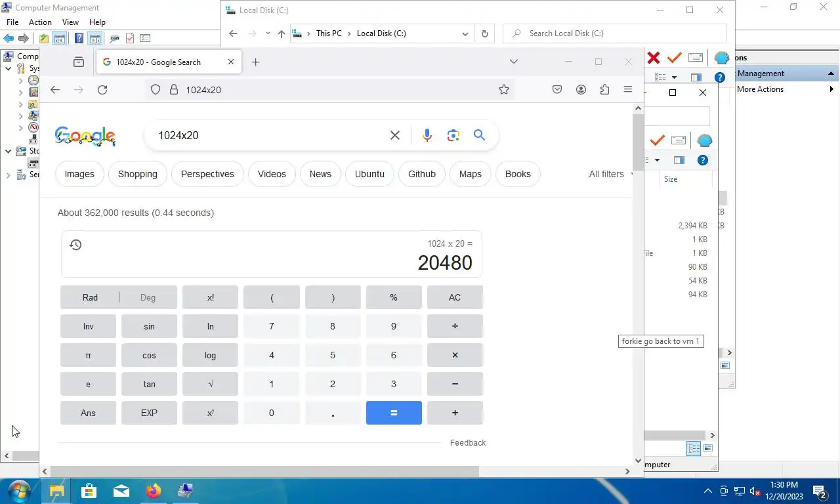The image size is (840, 504).
Task: Switch to the Images results filter
Action: 79,174
